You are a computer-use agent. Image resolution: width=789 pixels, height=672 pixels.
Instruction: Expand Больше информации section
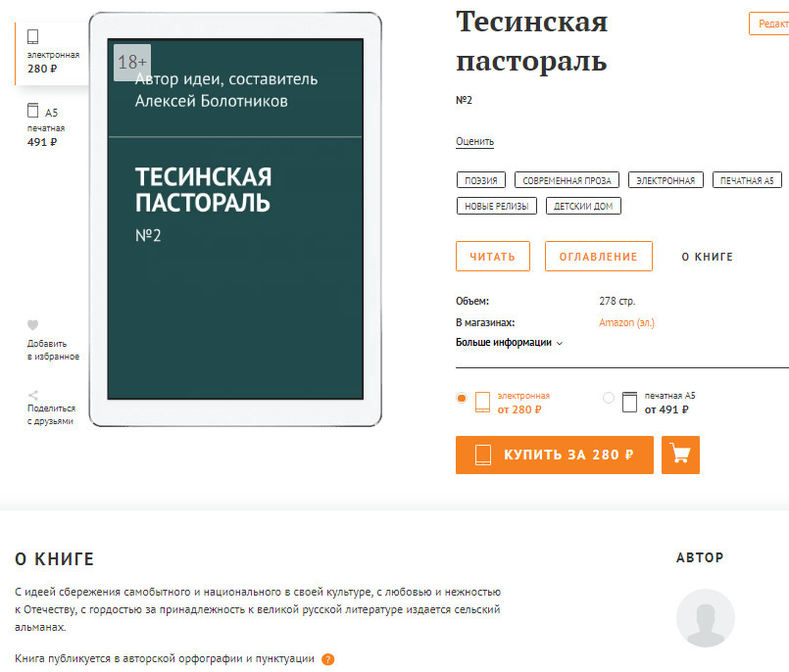point(509,343)
